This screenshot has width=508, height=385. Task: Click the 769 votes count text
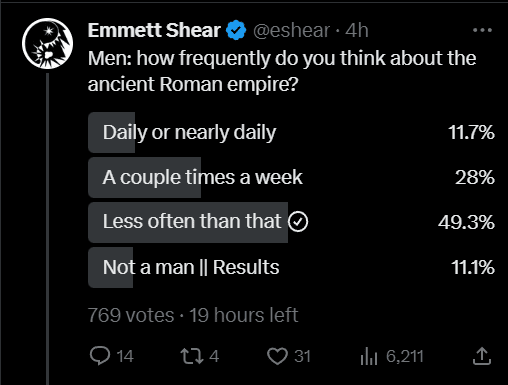click(x=131, y=315)
